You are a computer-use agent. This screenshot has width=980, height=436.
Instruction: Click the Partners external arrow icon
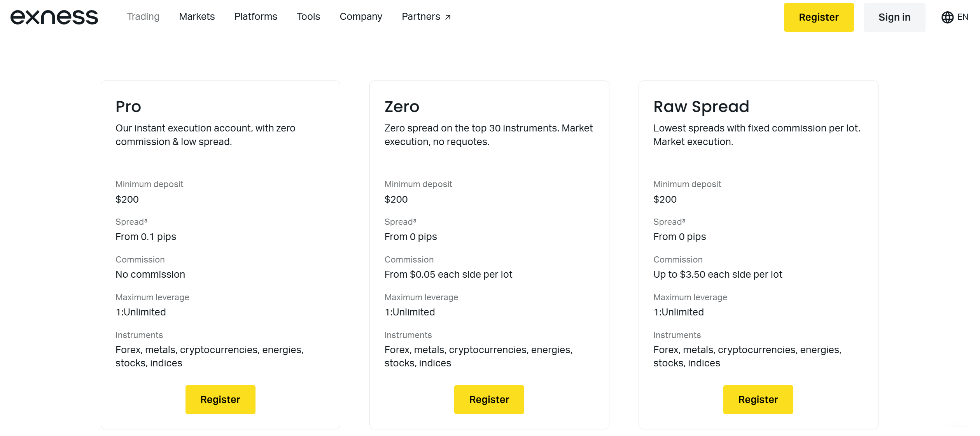pyautogui.click(x=448, y=17)
